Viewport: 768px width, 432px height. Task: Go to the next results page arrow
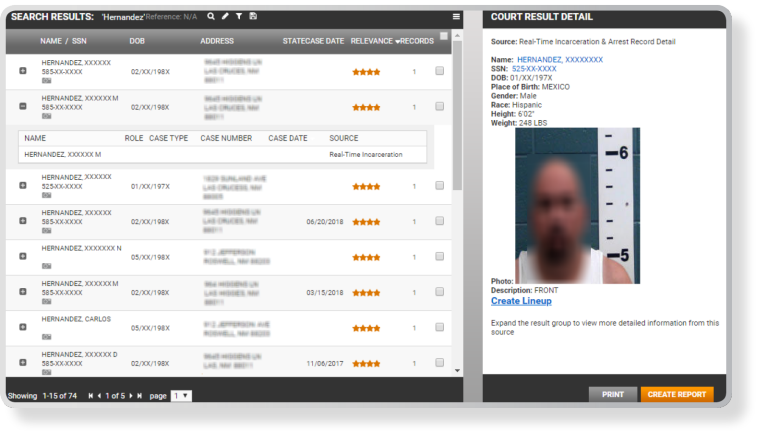[x=130, y=396]
